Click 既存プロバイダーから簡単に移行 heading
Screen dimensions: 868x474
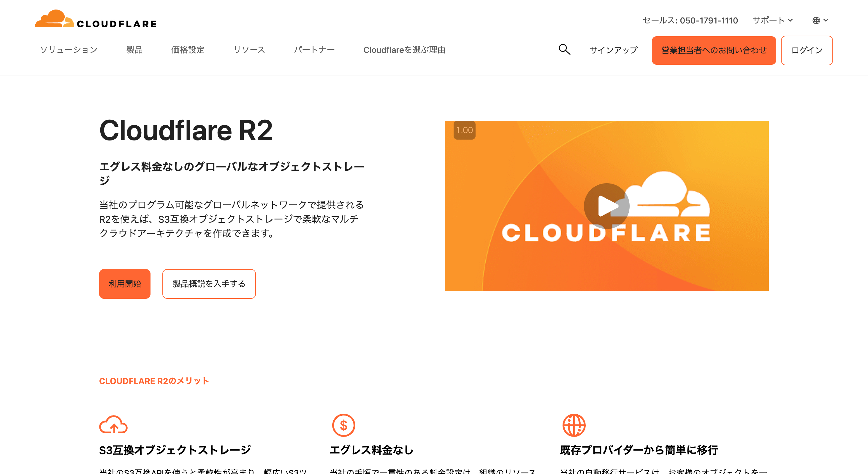click(x=639, y=450)
